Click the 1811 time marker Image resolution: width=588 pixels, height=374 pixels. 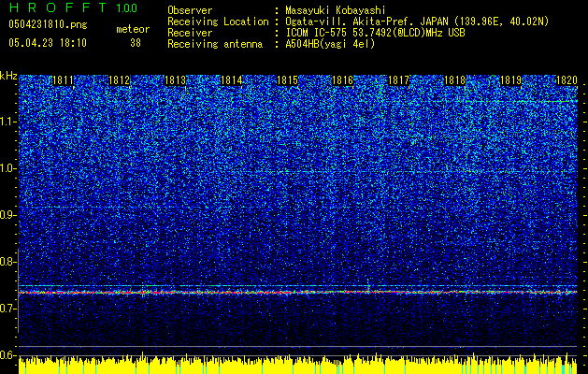tap(63, 80)
